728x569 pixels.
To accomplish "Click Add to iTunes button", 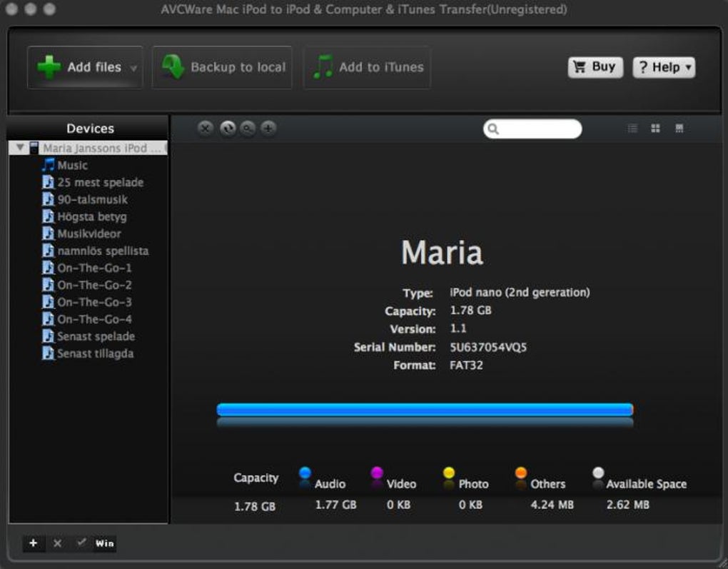I will (367, 67).
